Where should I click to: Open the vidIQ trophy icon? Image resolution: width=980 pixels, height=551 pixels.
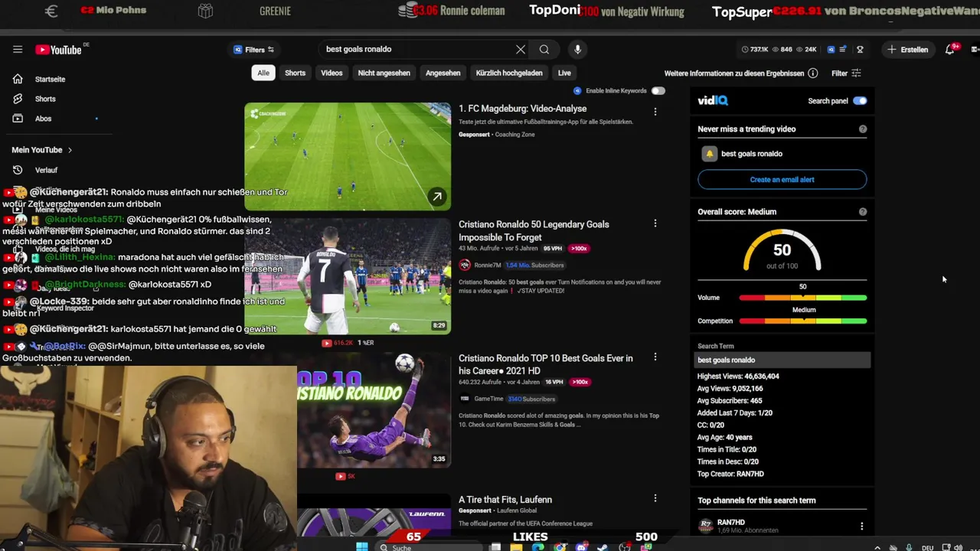coord(860,50)
